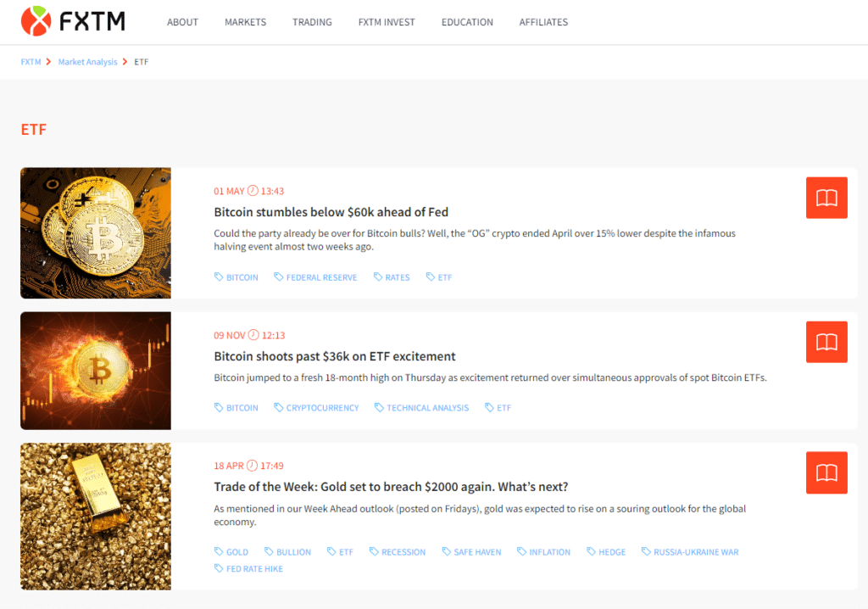
Task: Click the RECESSION tag
Action: tap(398, 552)
